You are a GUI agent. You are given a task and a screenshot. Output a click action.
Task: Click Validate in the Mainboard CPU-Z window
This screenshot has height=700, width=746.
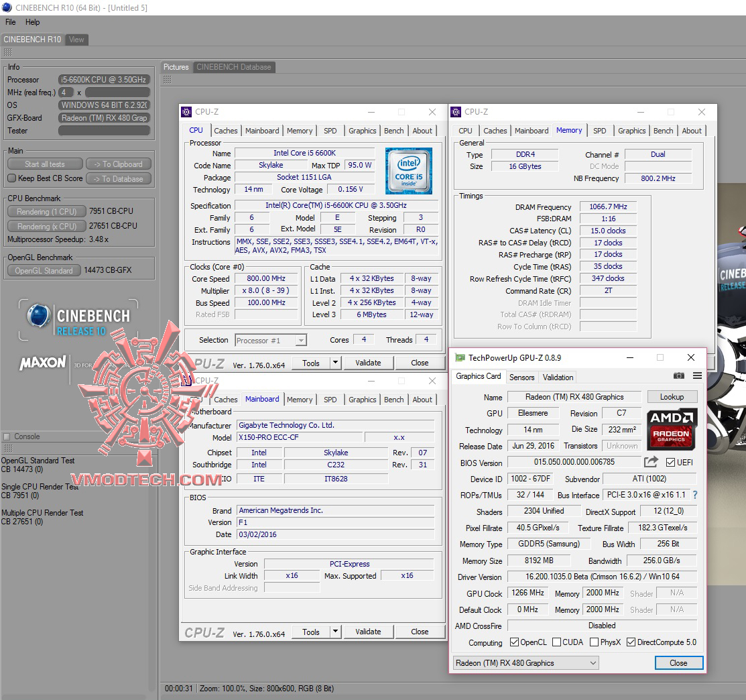point(368,632)
